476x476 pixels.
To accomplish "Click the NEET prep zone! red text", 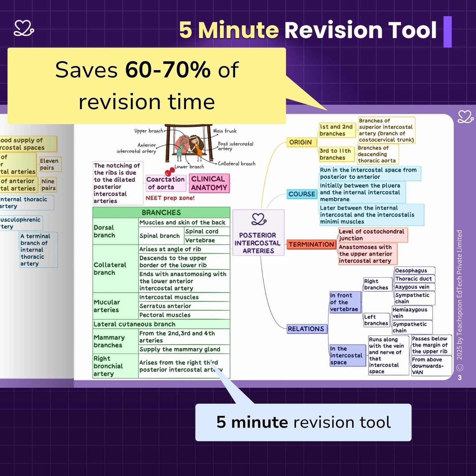I will tap(170, 198).
